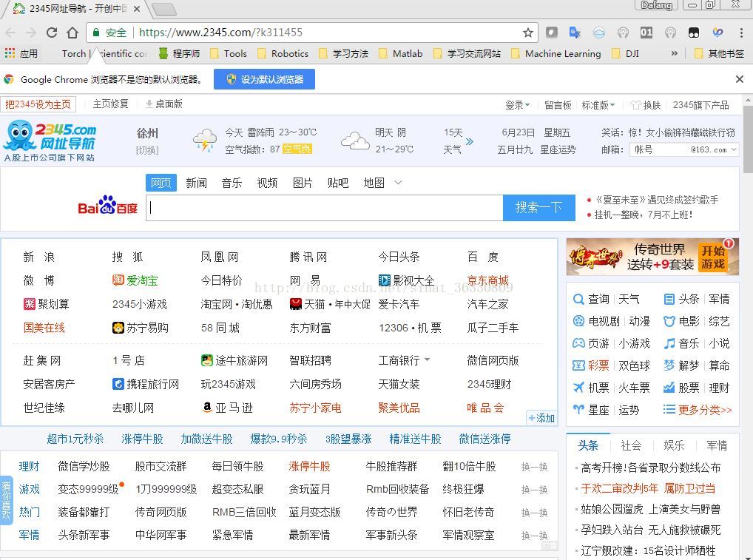Open 苏宁易购 with the lion icon

coord(141,328)
